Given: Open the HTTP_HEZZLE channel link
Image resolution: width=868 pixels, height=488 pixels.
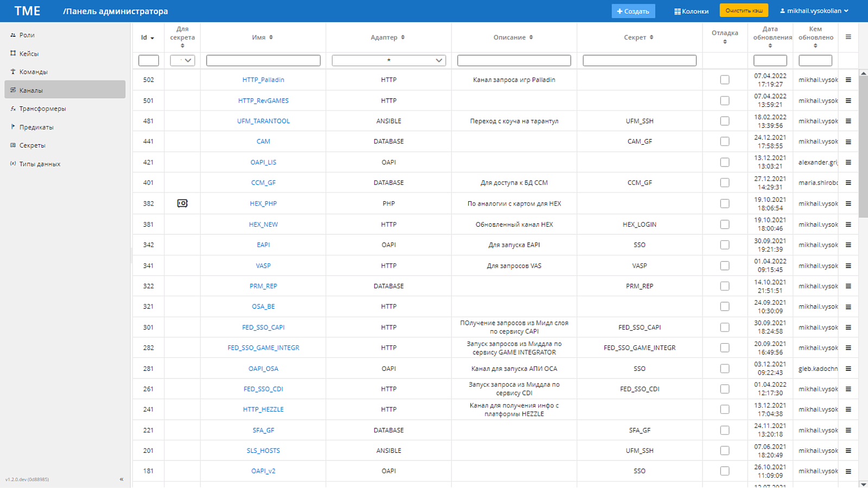Looking at the screenshot, I should tap(263, 409).
